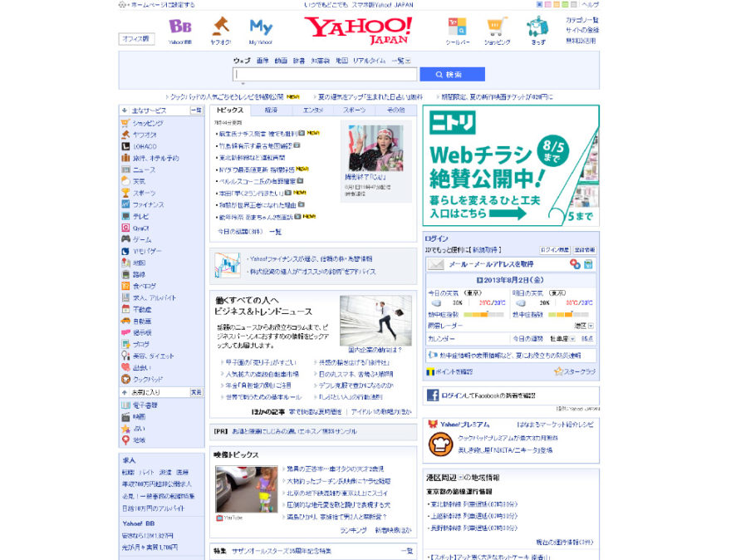The width and height of the screenshot is (731, 560).
Task: Click the 登録情報 button
Action: coord(584,250)
